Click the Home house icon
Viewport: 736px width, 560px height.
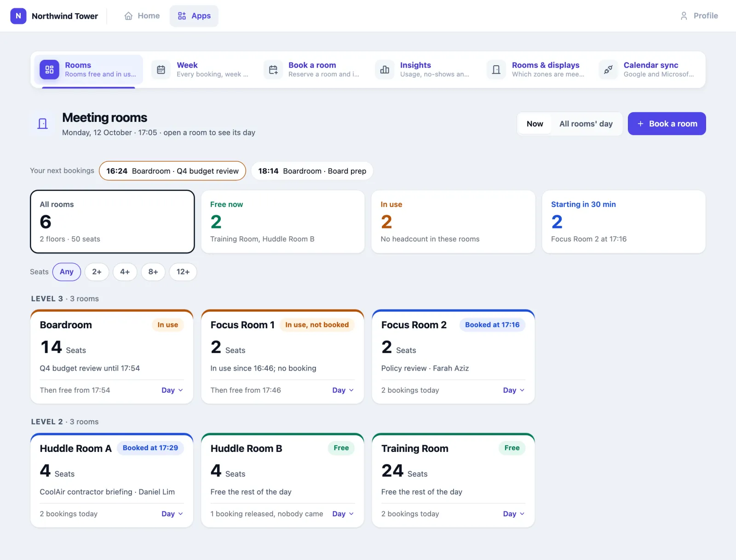click(x=128, y=16)
